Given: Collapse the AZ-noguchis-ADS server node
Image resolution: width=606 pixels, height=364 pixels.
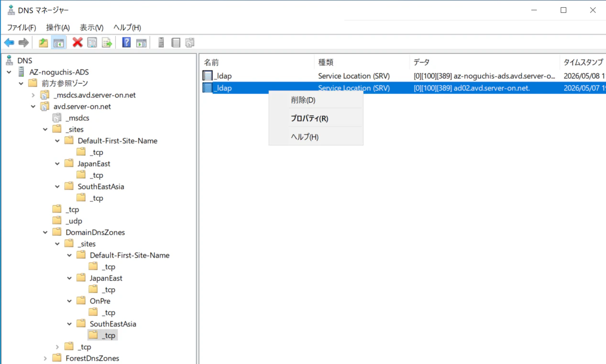Looking at the screenshot, I should tap(9, 72).
